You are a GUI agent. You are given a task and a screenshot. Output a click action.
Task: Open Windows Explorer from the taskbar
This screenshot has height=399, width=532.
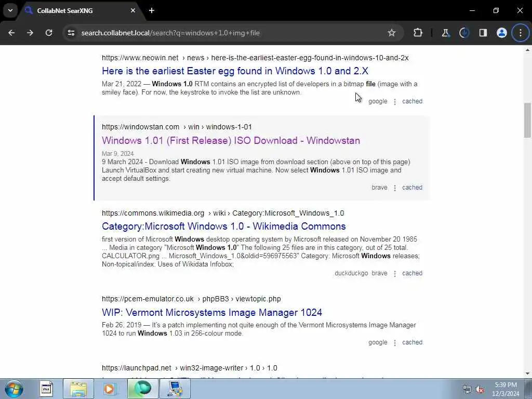[78, 389]
